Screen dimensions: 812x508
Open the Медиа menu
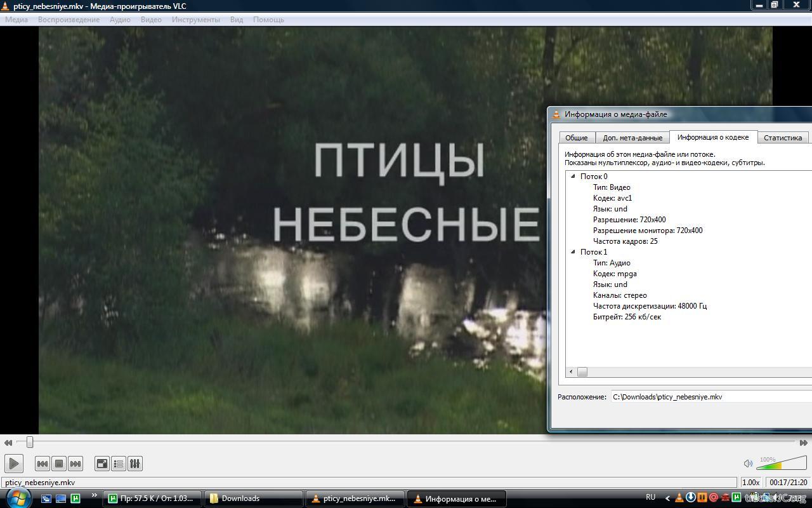[x=16, y=20]
